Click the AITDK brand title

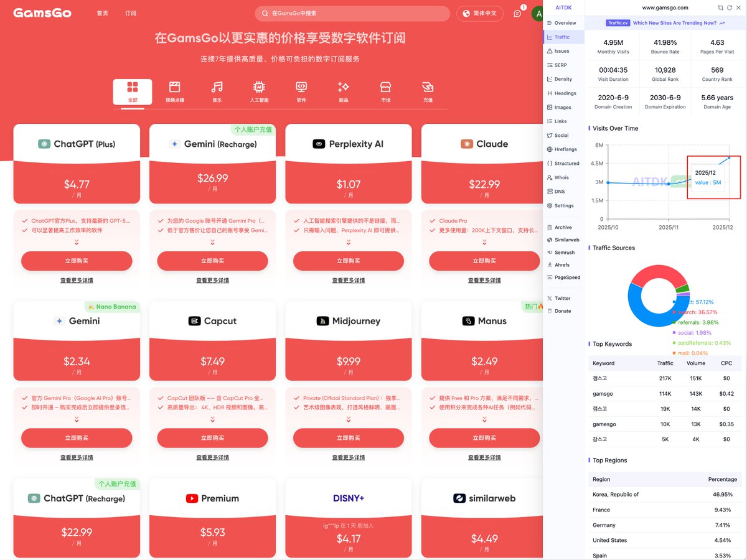coord(563,7)
